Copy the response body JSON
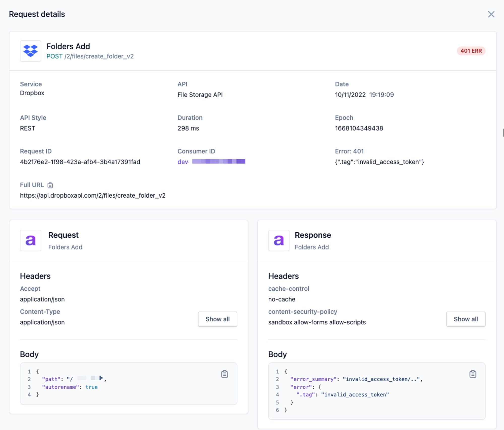This screenshot has width=504, height=430. coord(473,374)
